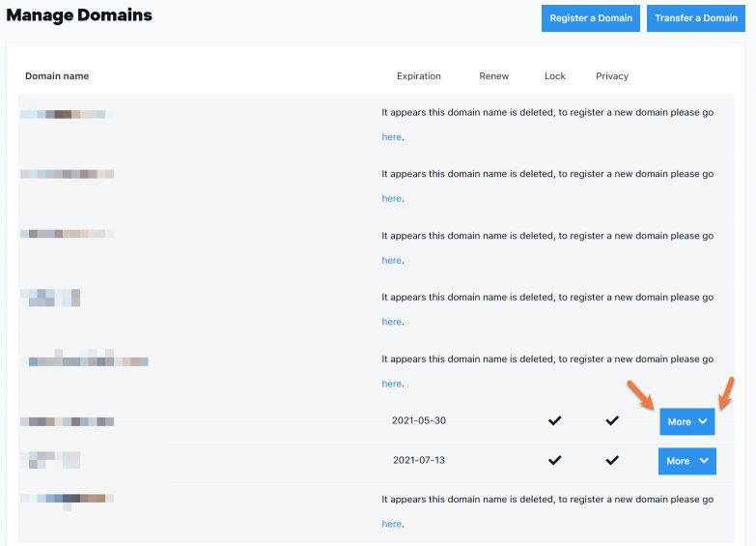
Task: Toggle Lock checkmark for the 2021-07-13 domain
Action: [x=554, y=461]
